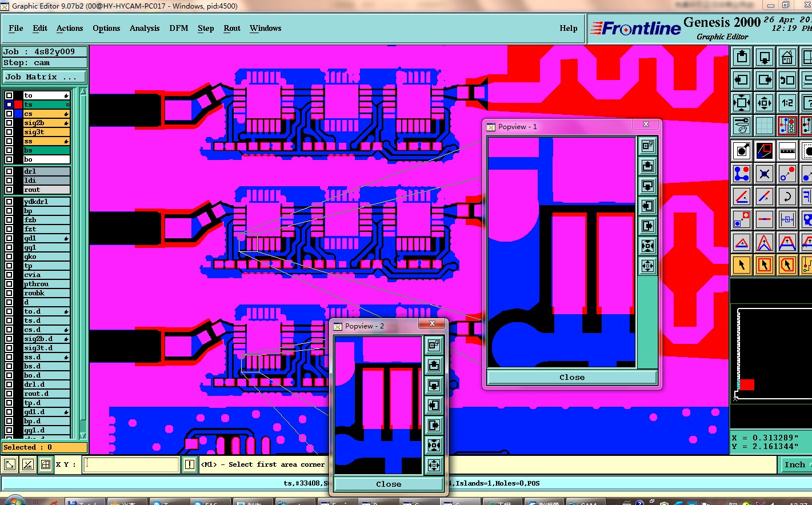Select the sig2b.d layer row

click(47, 339)
